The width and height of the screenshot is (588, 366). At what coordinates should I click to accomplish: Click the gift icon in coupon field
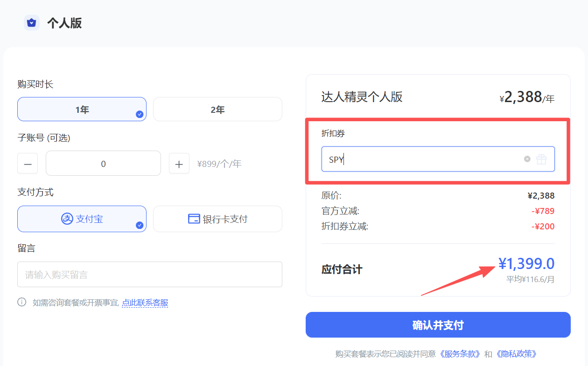[541, 159]
